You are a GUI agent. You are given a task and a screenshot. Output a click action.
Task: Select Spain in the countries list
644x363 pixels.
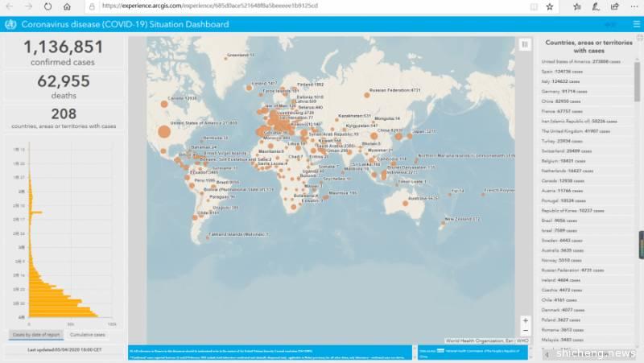pyautogui.click(x=570, y=71)
